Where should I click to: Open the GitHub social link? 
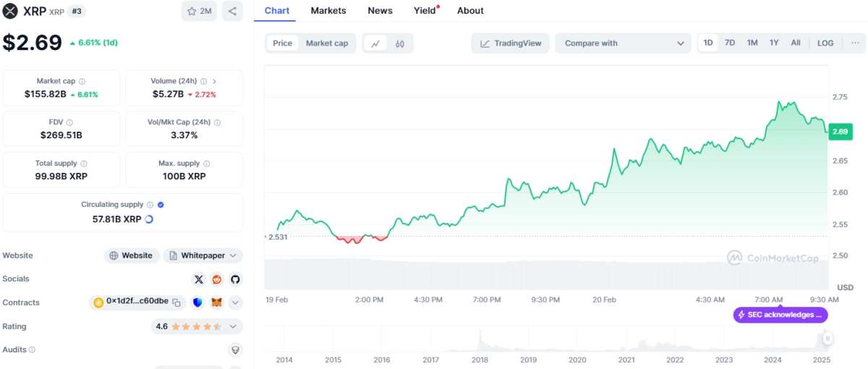(235, 279)
